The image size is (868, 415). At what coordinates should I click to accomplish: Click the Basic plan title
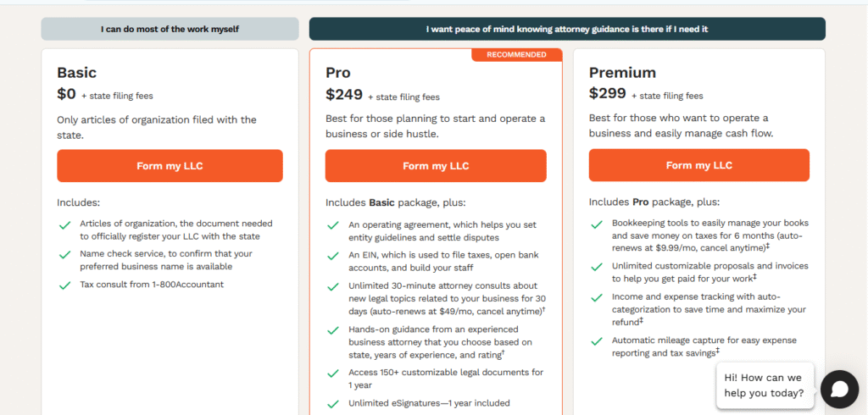tap(76, 73)
